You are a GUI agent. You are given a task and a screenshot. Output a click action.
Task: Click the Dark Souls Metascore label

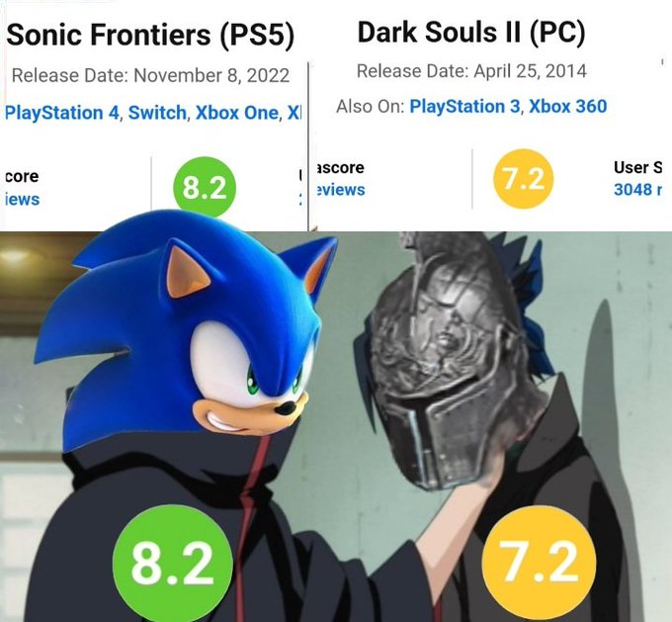pos(340,167)
